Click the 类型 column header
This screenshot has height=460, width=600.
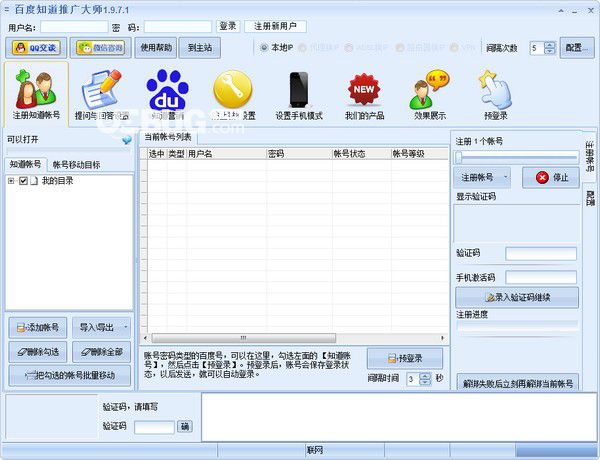click(x=177, y=154)
